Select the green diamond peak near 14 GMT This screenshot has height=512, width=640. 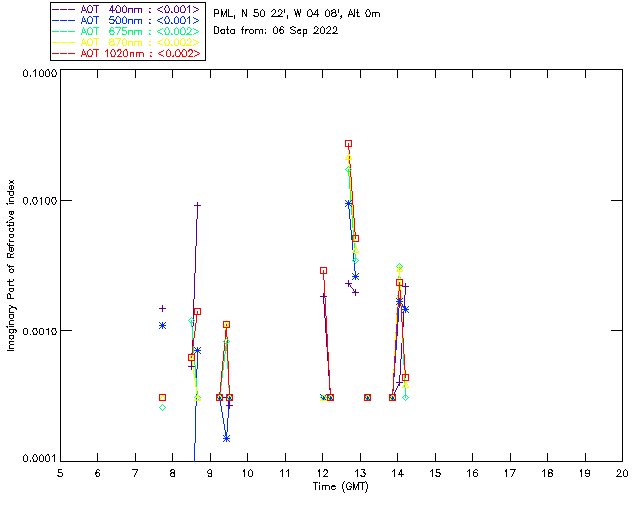pyautogui.click(x=399, y=267)
